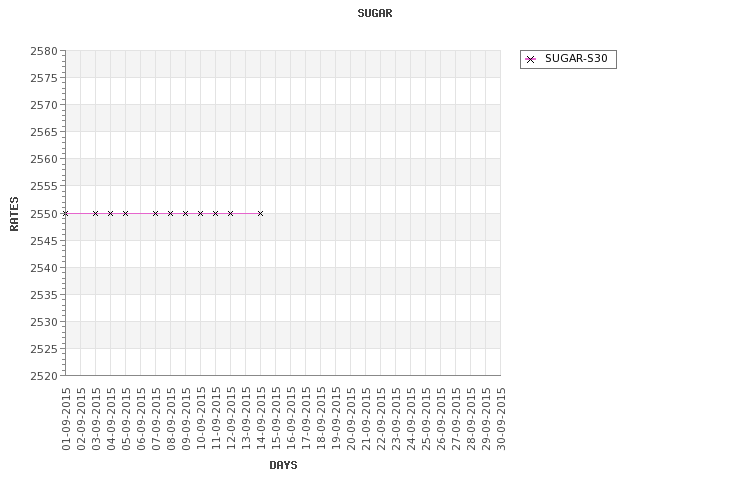Click the cross marker for 10-09-2015
Image resolution: width=750 pixels, height=500 pixels.
(200, 213)
